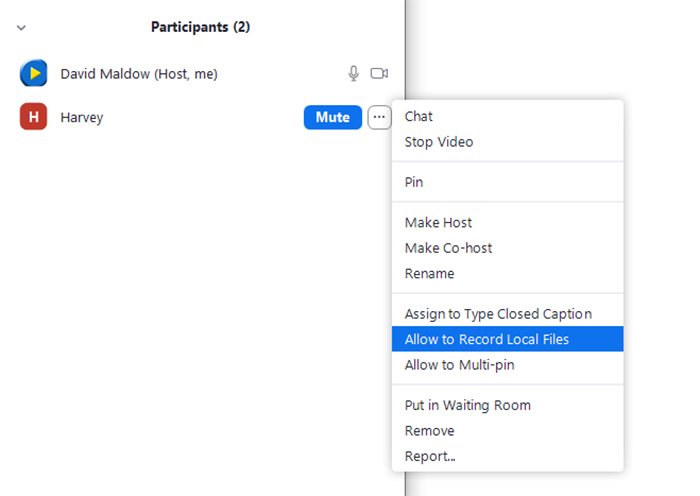
Task: Click the video camera icon for David Maldow
Action: (379, 73)
